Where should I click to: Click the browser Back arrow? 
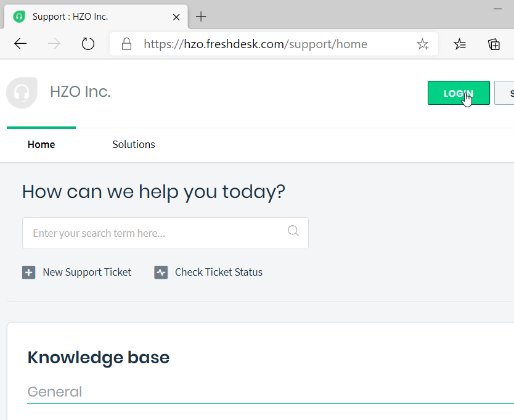point(20,44)
